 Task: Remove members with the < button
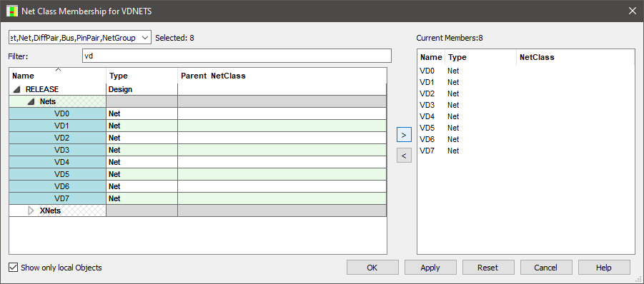click(x=404, y=156)
